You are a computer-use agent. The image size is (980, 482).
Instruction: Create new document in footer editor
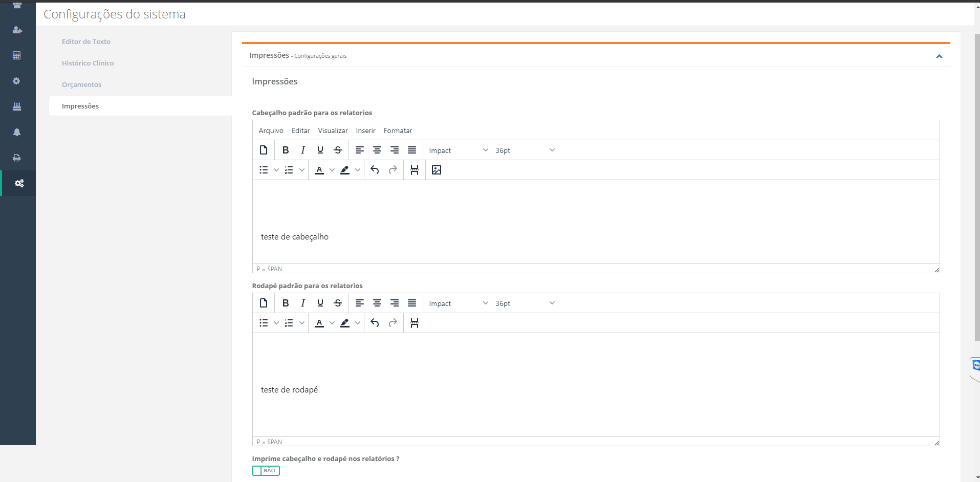[x=264, y=303]
